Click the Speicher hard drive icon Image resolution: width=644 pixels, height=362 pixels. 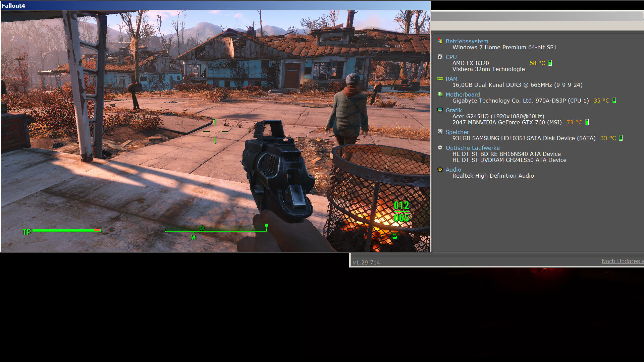point(440,132)
